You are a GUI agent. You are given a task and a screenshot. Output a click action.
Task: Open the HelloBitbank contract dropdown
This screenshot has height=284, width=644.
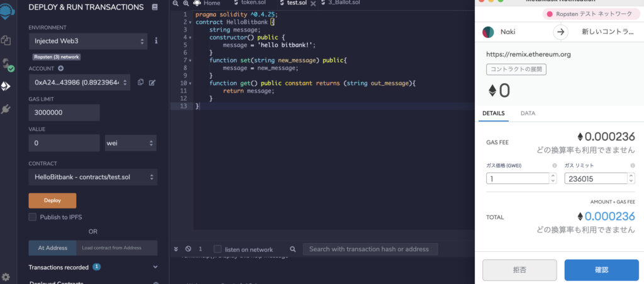[x=93, y=177]
